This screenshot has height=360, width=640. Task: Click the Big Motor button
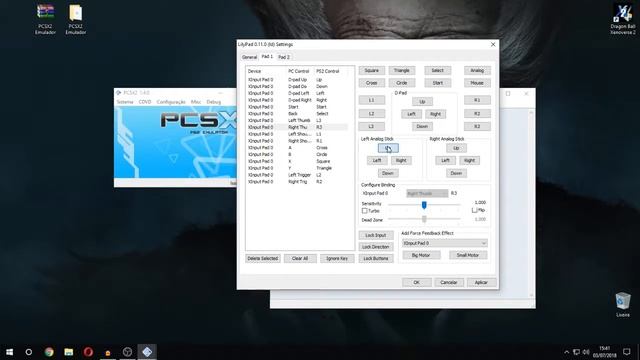pos(421,255)
